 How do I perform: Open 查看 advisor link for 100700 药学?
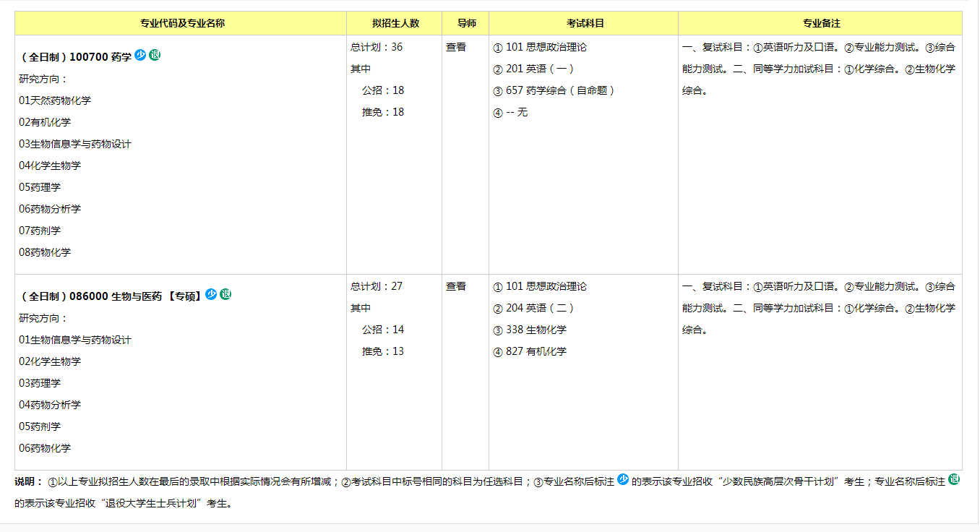(456, 47)
